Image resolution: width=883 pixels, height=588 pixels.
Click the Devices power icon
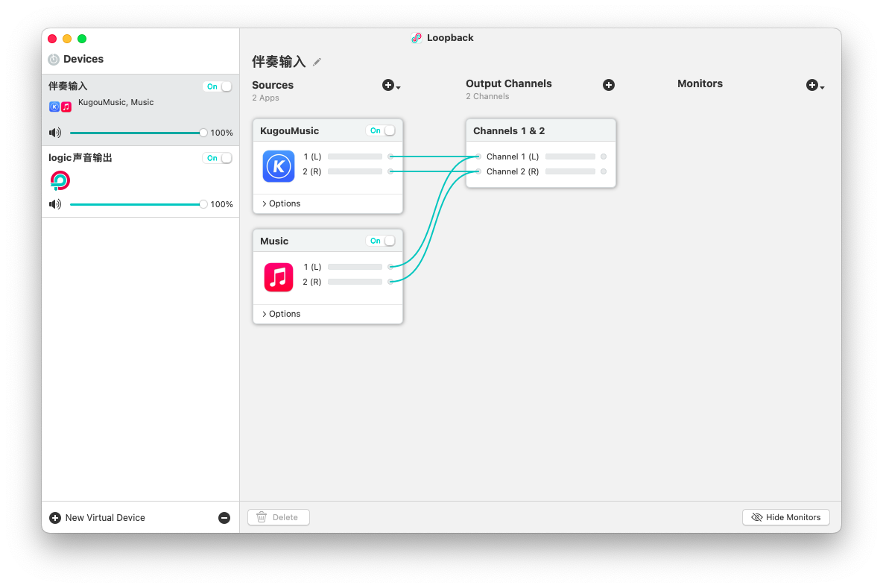point(54,59)
